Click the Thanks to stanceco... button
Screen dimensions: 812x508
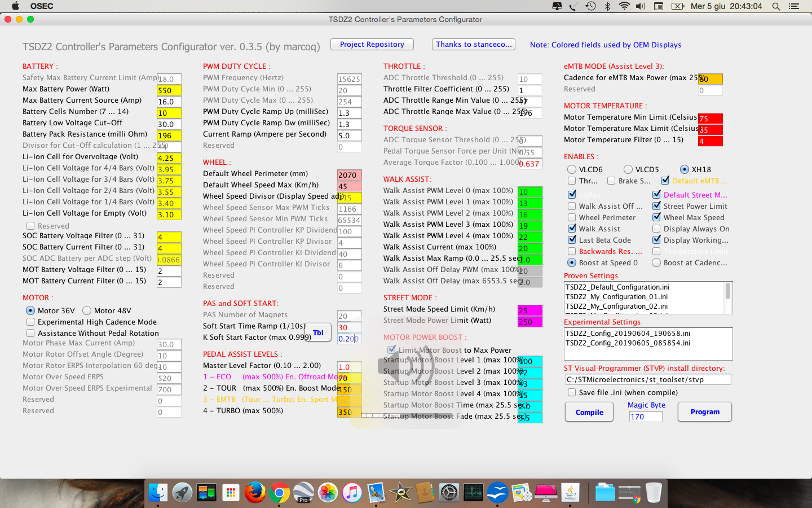click(474, 44)
